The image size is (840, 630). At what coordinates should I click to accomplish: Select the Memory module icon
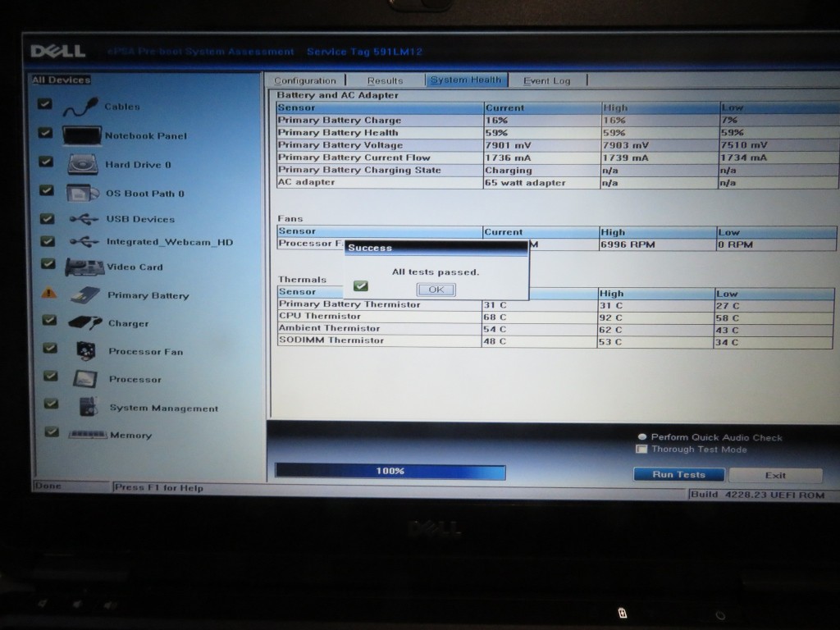tap(88, 435)
